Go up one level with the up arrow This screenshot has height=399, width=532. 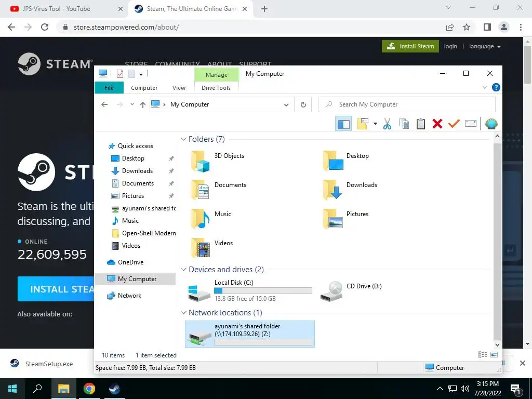coord(143,104)
